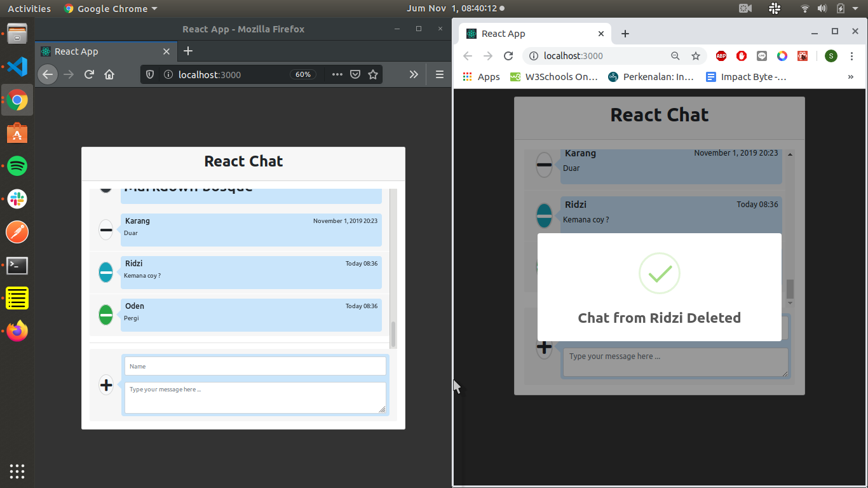This screenshot has width=868, height=488.
Task: Expand Chrome bookmarks overflow chevron
Action: (x=850, y=77)
